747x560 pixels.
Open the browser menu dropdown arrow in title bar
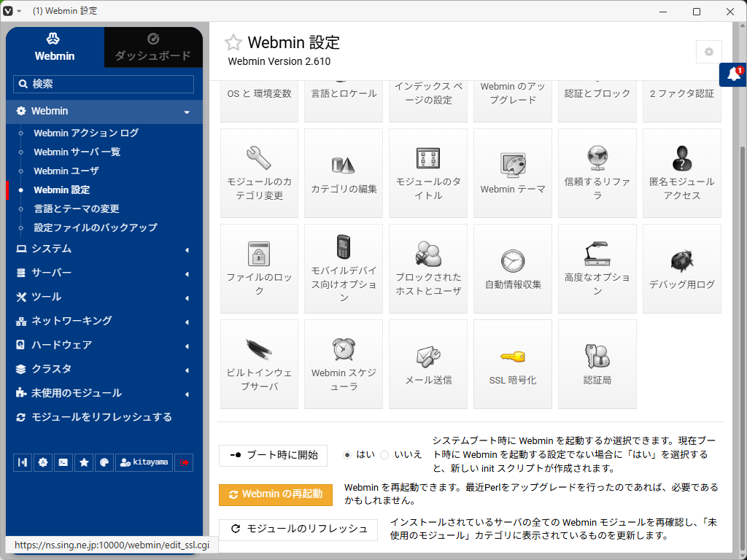pos(19,11)
